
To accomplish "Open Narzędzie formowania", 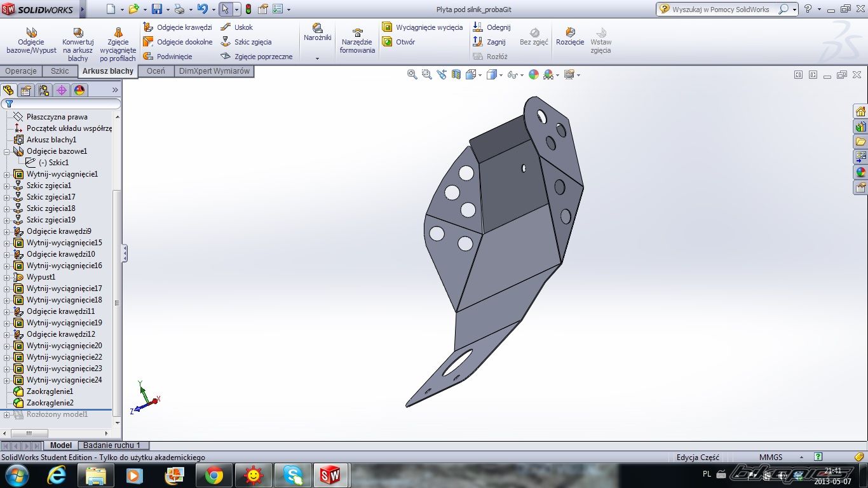I will [x=357, y=41].
